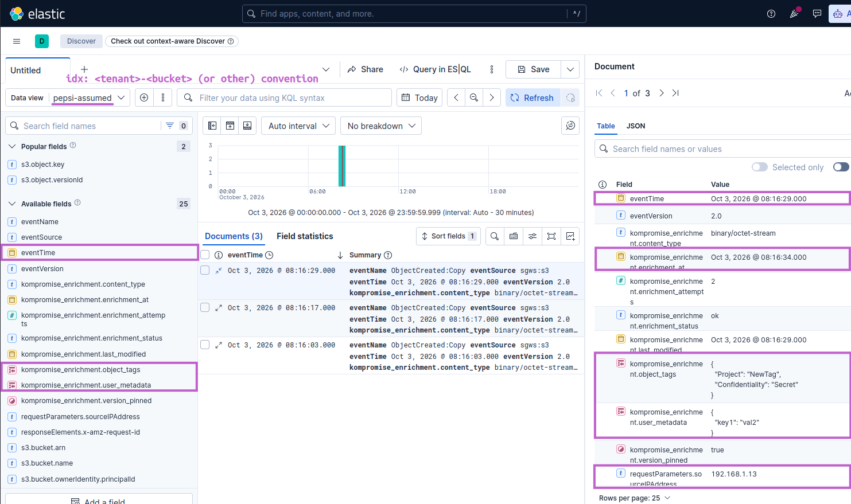The width and height of the screenshot is (851, 504).
Task: Zoom out the time range
Action: tap(474, 97)
